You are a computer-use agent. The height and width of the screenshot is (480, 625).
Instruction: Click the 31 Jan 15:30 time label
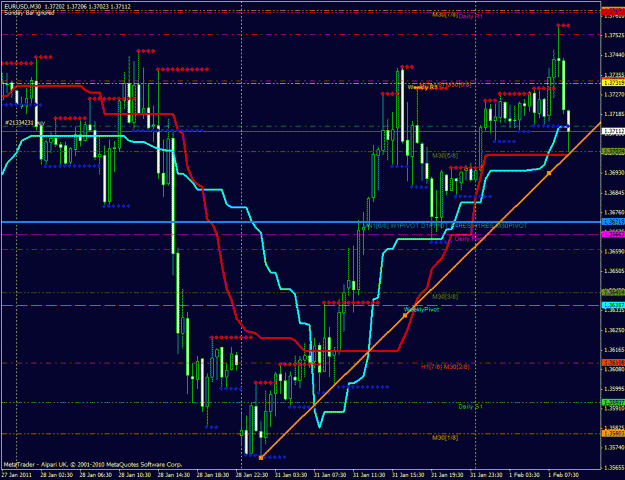point(407,476)
